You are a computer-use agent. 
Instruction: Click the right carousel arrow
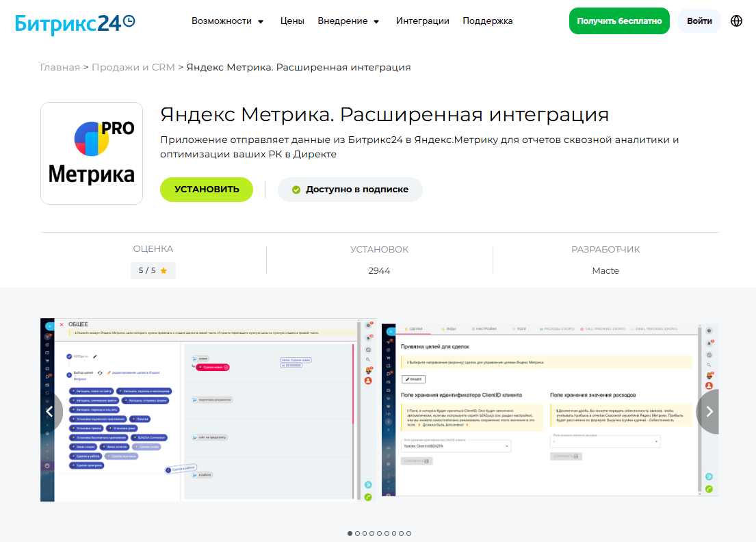click(x=709, y=411)
